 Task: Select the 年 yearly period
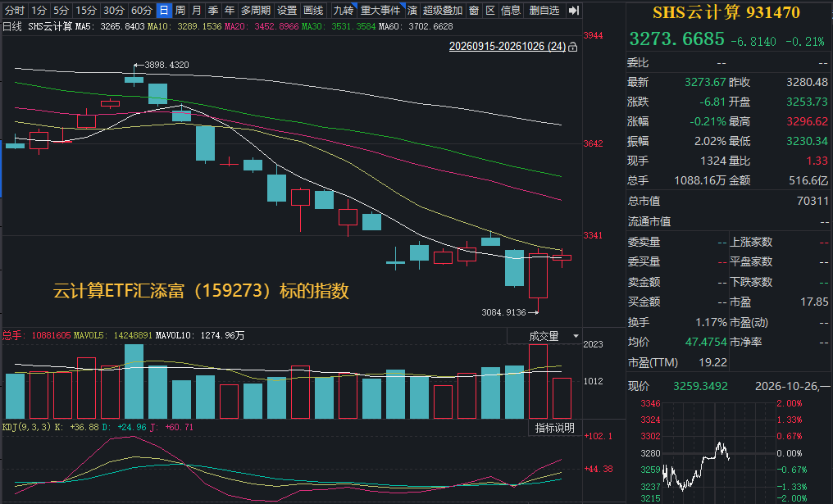[x=230, y=10]
